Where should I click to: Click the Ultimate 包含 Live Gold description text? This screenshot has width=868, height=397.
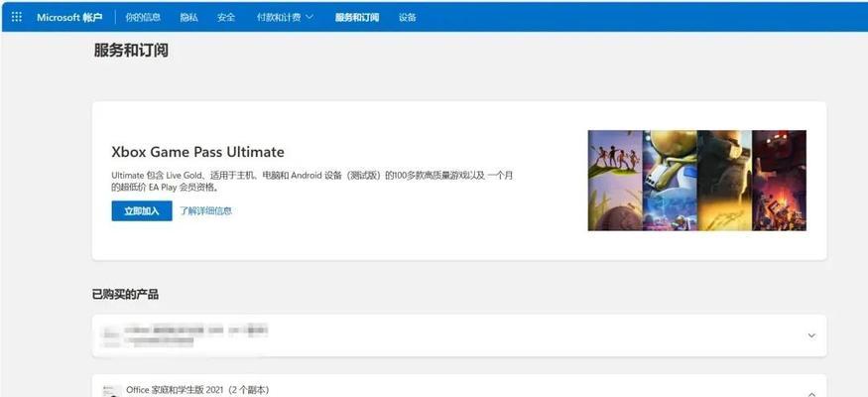pyautogui.click(x=312, y=182)
